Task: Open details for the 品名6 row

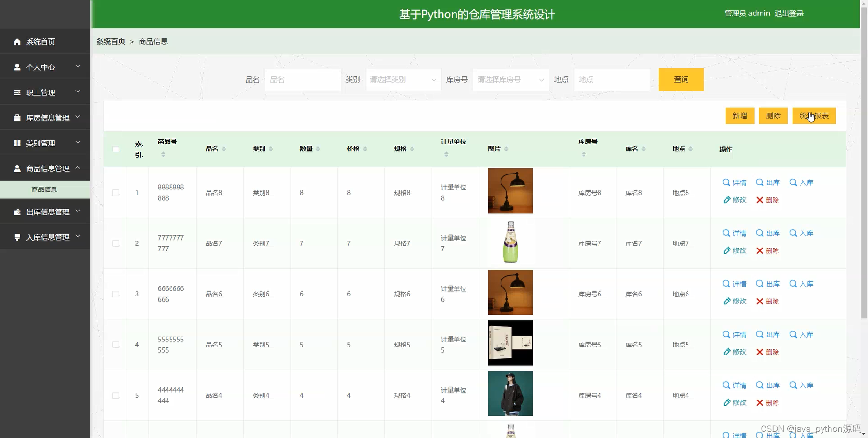Action: click(734, 284)
